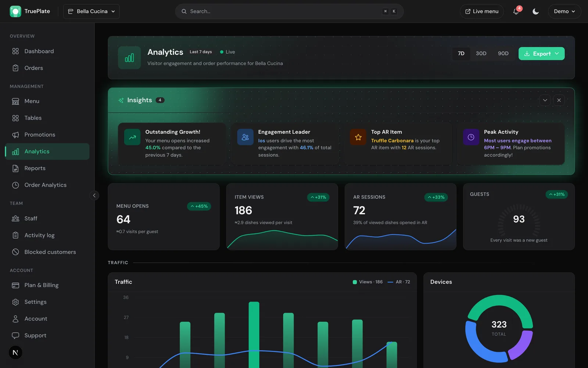Toggle dark mode moon icon

535,11
